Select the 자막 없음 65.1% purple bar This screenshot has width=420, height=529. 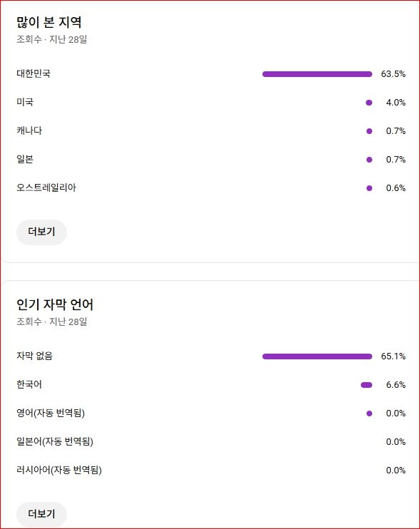coord(317,356)
